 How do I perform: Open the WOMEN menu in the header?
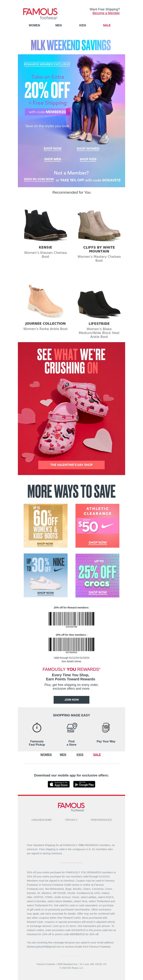click(34, 25)
